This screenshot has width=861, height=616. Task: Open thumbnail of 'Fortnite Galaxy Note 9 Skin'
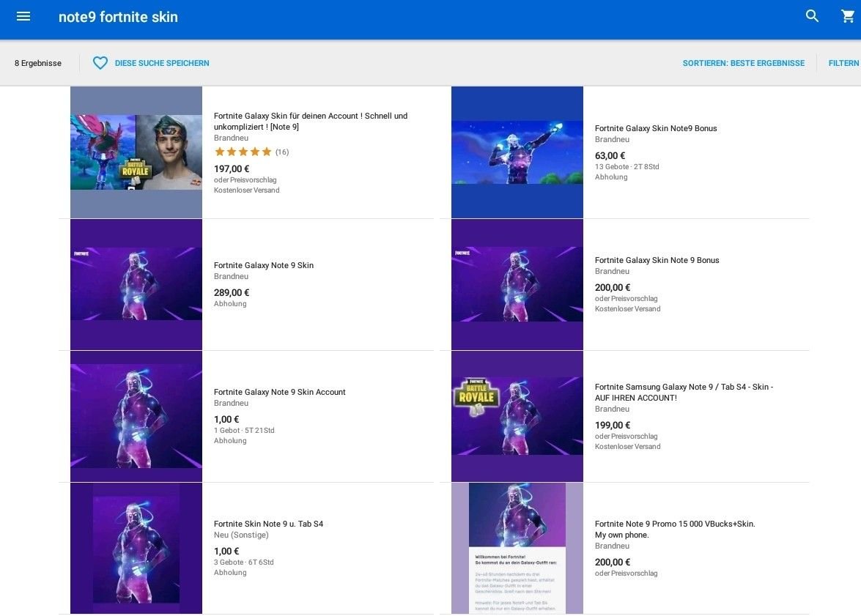click(x=136, y=284)
